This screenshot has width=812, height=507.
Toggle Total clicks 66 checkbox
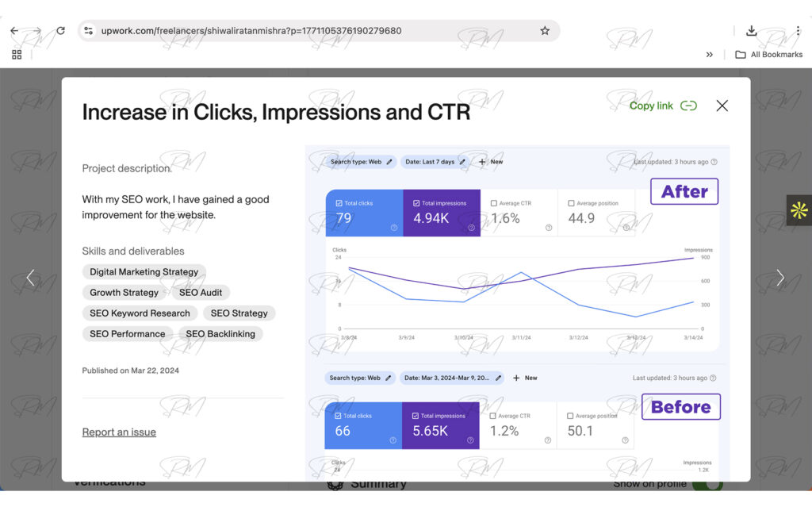(338, 416)
